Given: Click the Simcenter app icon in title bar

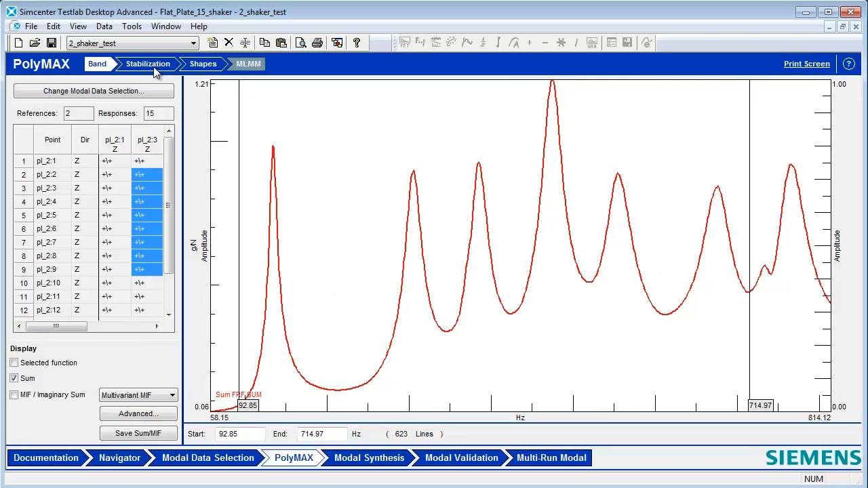Looking at the screenshot, I should tap(11, 12).
